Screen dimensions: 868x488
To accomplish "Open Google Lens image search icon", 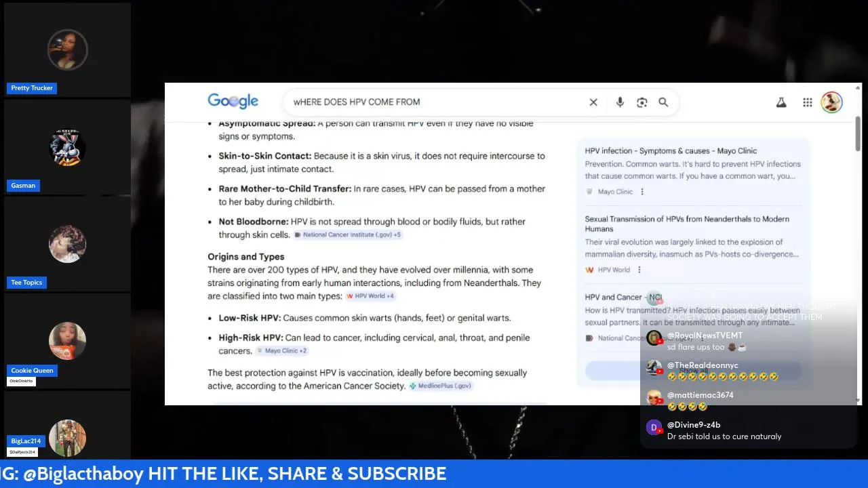I will point(642,102).
